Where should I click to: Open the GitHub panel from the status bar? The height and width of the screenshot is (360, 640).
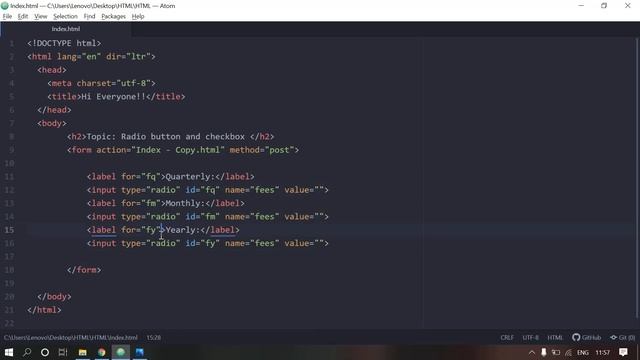(x=587, y=338)
